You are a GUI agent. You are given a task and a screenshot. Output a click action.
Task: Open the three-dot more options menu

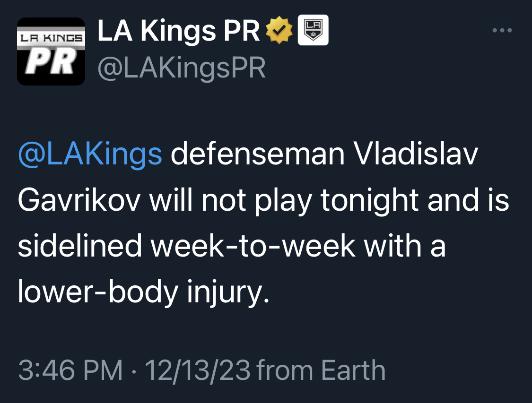pyautogui.click(x=502, y=30)
